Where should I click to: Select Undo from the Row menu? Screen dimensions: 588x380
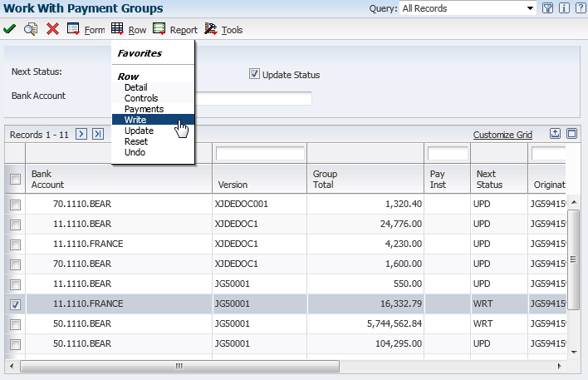(153, 152)
